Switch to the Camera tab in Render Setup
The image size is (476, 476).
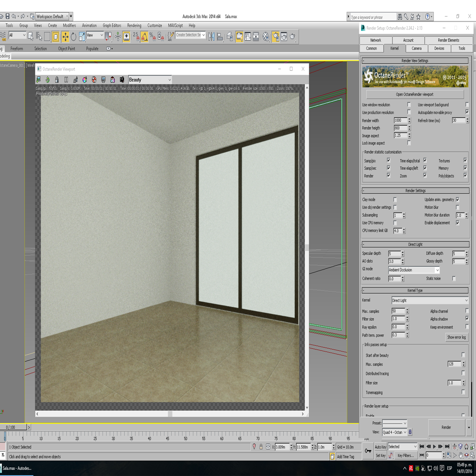[x=416, y=49]
